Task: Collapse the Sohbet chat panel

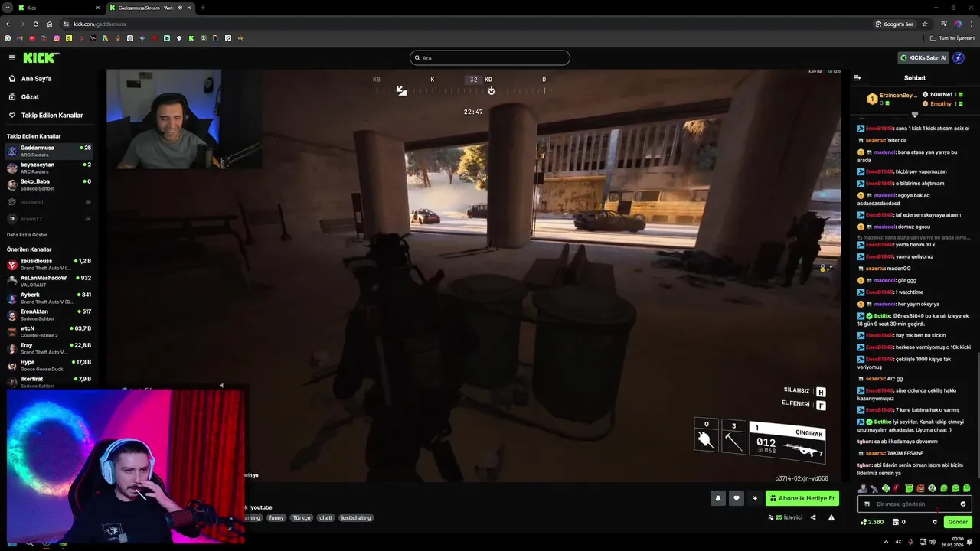Action: pyautogui.click(x=857, y=77)
